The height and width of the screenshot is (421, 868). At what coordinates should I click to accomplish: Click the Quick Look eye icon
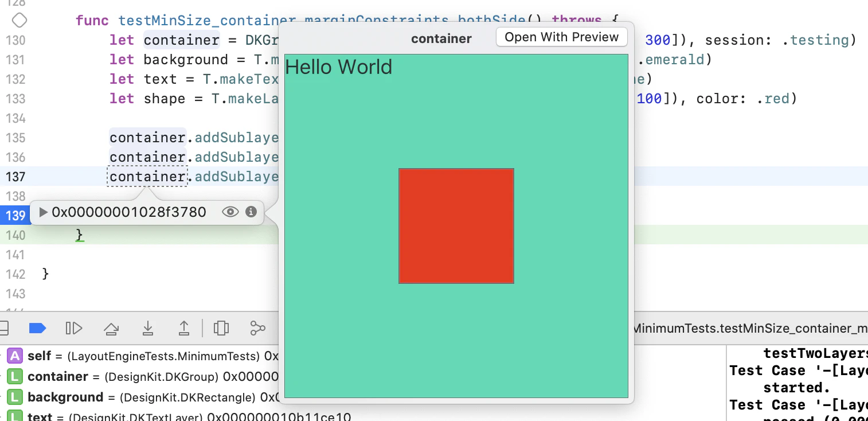click(230, 212)
